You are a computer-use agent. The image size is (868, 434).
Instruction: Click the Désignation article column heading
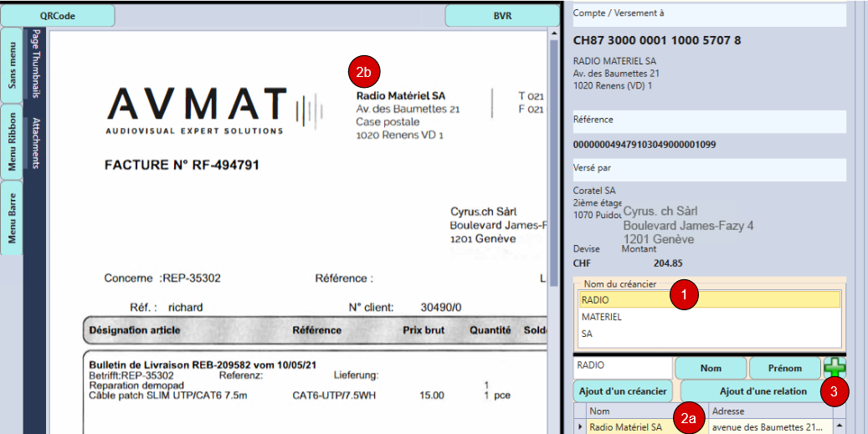click(135, 330)
